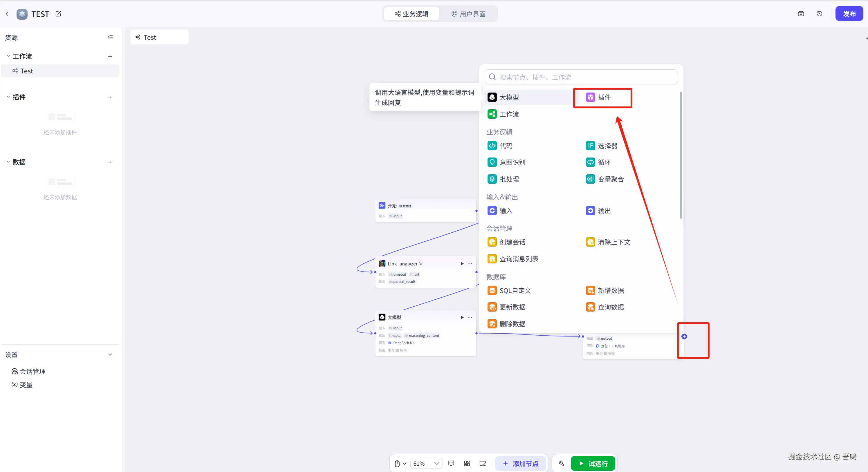Select the 插件 plugin node type

[602, 97]
